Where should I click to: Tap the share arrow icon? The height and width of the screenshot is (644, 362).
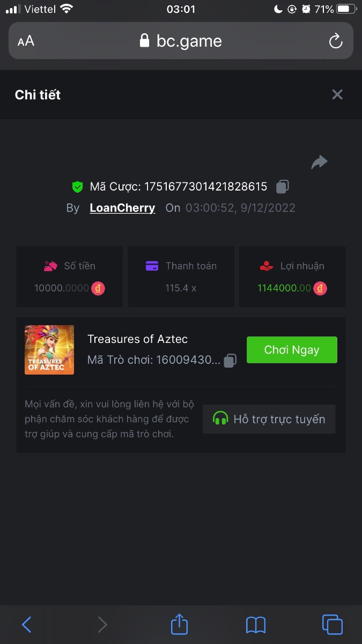tap(319, 162)
